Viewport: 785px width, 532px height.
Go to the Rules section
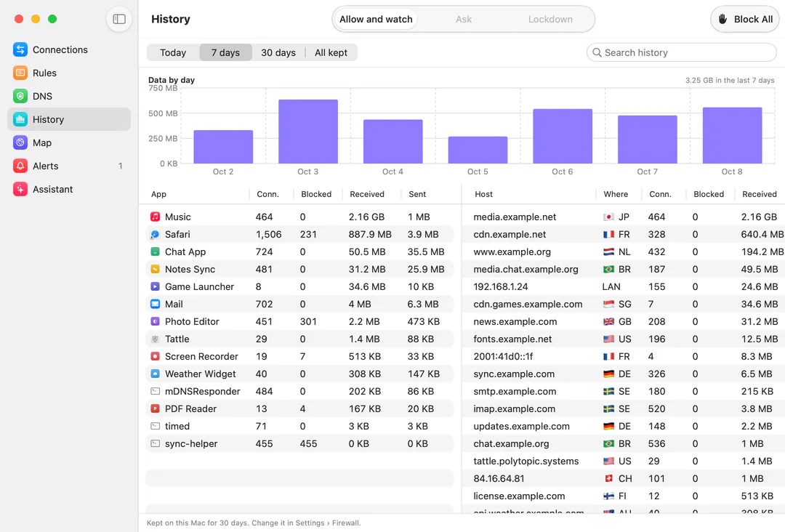point(69,73)
